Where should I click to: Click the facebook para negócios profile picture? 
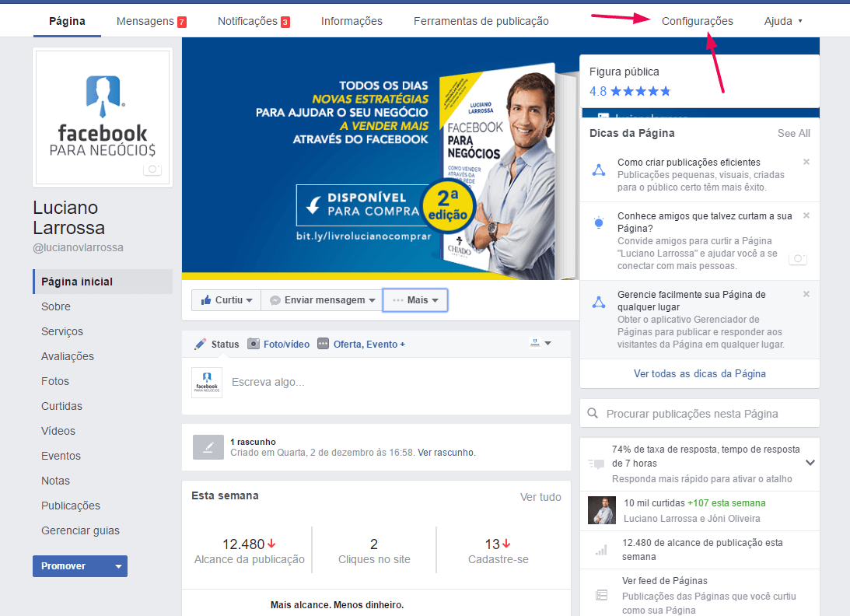pyautogui.click(x=103, y=117)
